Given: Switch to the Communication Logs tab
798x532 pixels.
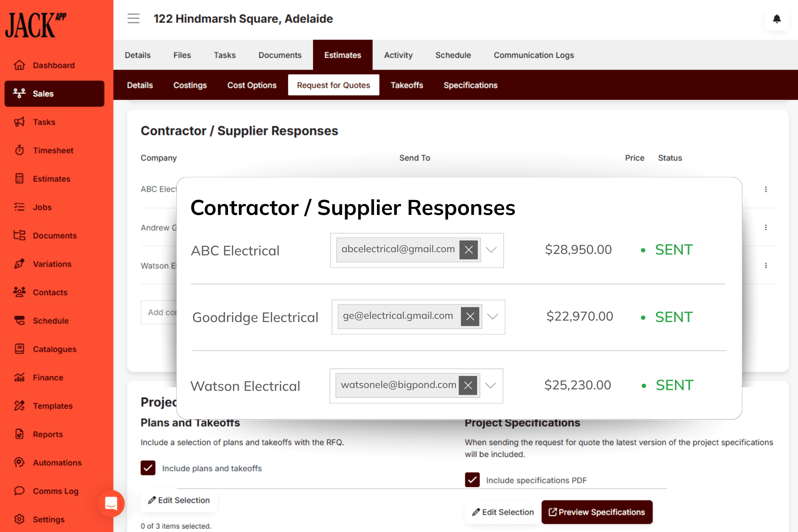Looking at the screenshot, I should (533, 55).
